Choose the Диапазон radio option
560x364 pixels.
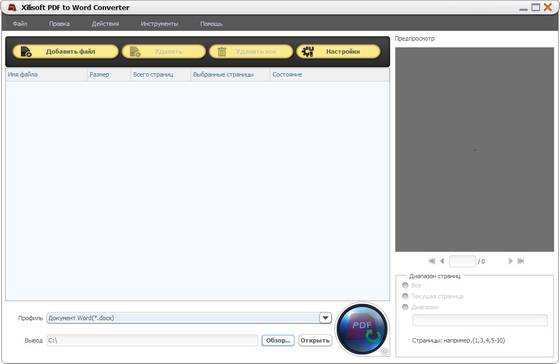[x=405, y=307]
